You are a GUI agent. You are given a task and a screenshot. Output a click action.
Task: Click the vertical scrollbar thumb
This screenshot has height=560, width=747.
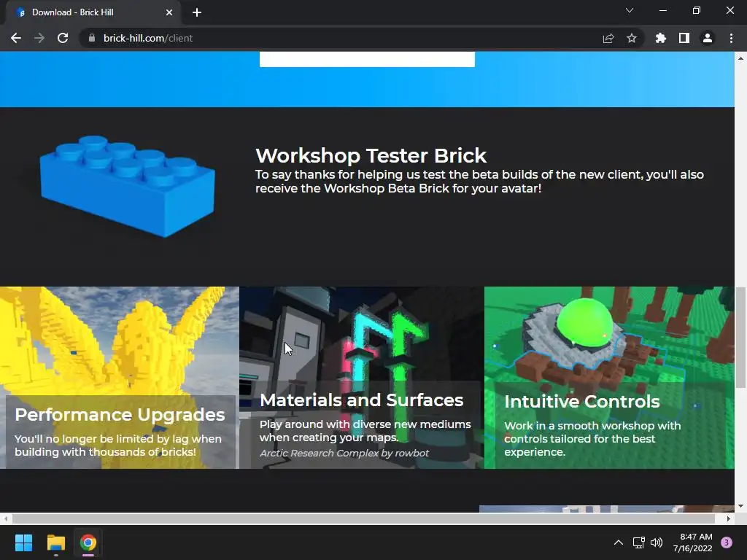[741, 337]
